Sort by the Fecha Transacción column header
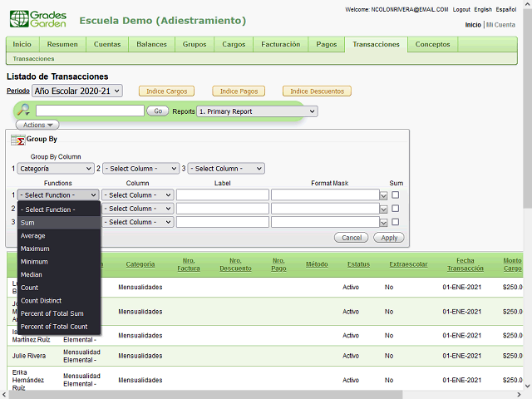Screen dimensions: 532x399 click(465, 264)
